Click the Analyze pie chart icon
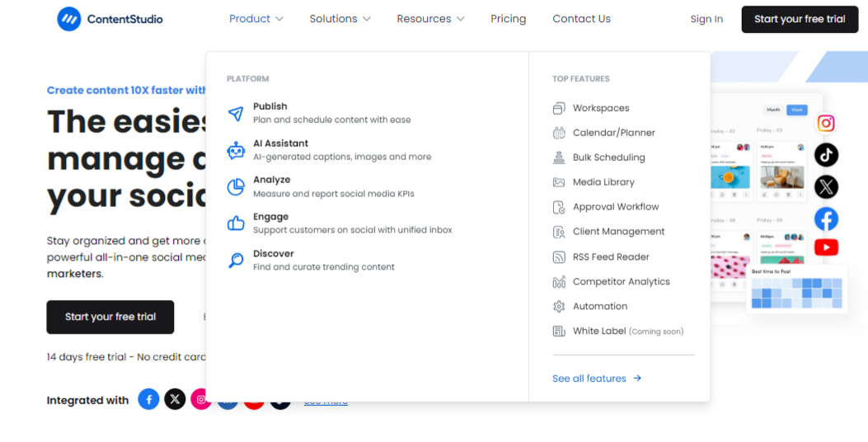The height and width of the screenshot is (442, 868). click(236, 187)
